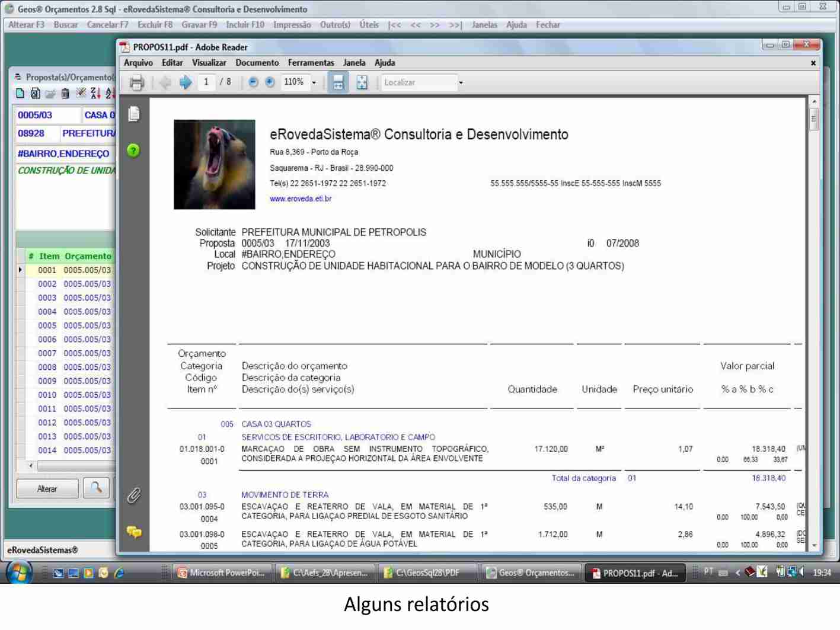Open the Pages panel icon in the Reader sidebar
The height and width of the screenshot is (630, 840).
[134, 114]
